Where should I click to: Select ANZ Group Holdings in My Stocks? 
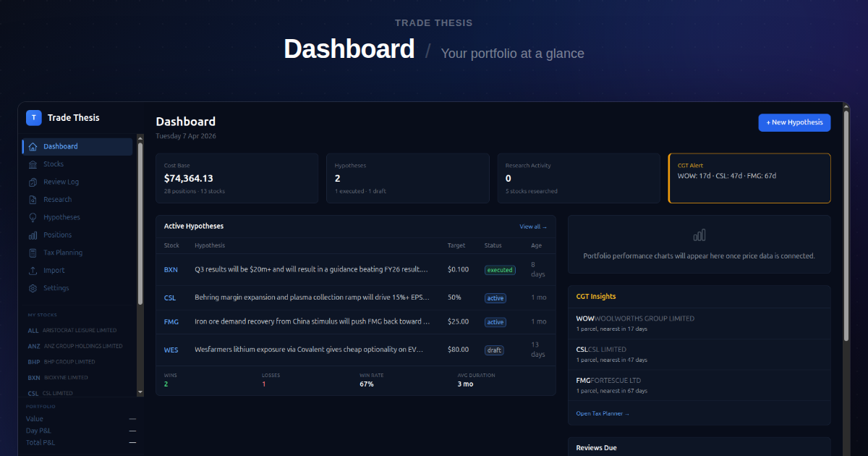[77, 346]
